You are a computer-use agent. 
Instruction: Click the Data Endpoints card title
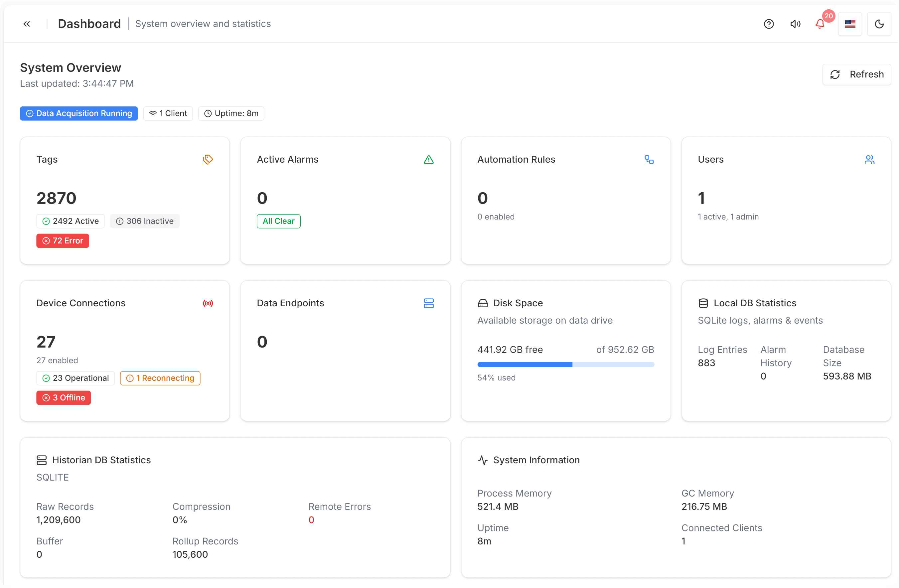(x=290, y=303)
